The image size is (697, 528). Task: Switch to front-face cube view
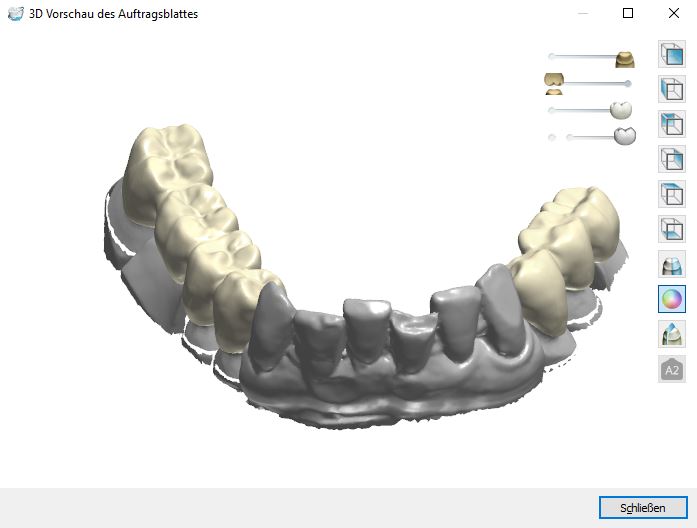click(x=672, y=54)
